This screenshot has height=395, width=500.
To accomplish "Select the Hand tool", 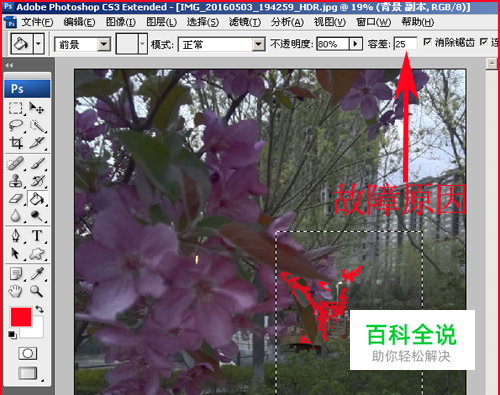I will (16, 291).
